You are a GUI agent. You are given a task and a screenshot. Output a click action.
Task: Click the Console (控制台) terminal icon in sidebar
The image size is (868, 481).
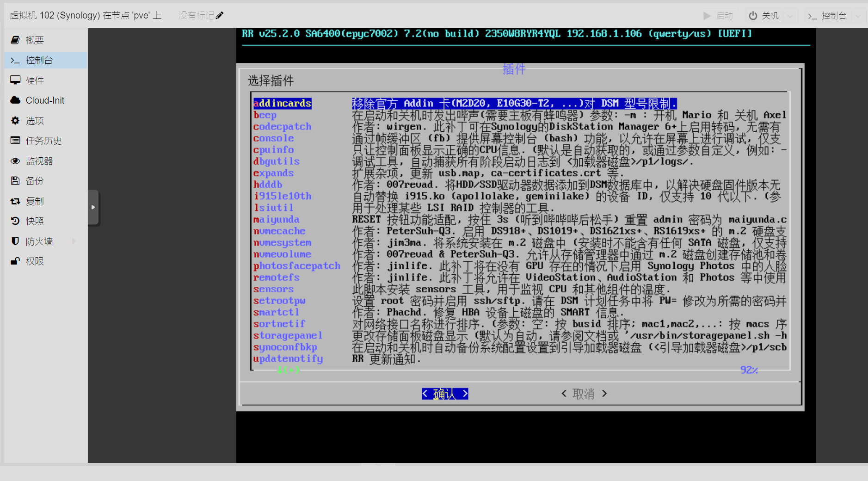point(15,60)
